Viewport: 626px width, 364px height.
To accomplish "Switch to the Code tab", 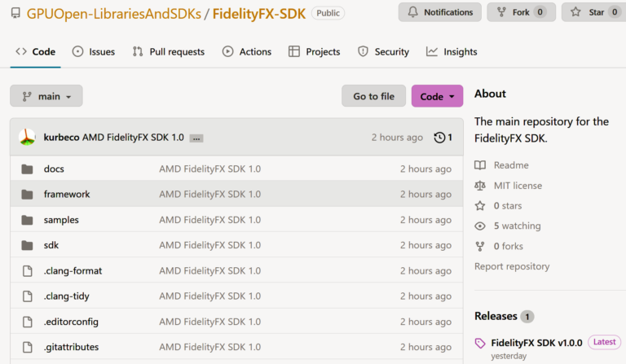I will pyautogui.click(x=36, y=52).
